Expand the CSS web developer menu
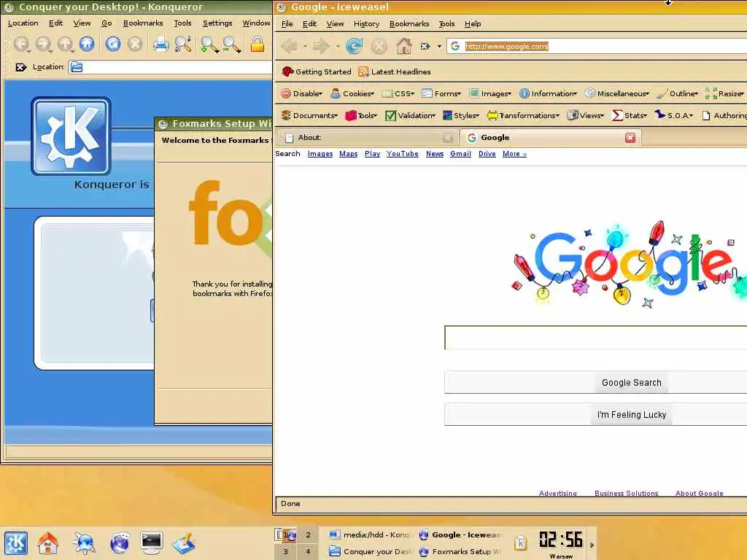Viewport: 747px width, 560px height. [398, 94]
